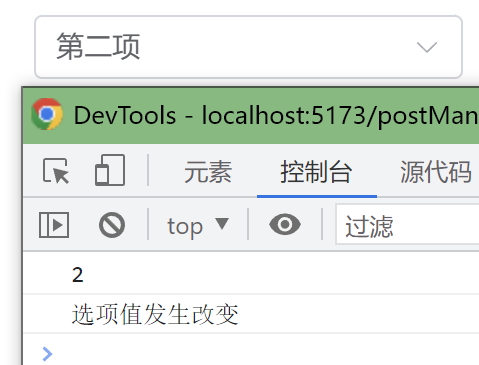Image resolution: width=479 pixels, height=365 pixels.
Task: Open the top JavaScript context dropdown
Action: click(198, 226)
